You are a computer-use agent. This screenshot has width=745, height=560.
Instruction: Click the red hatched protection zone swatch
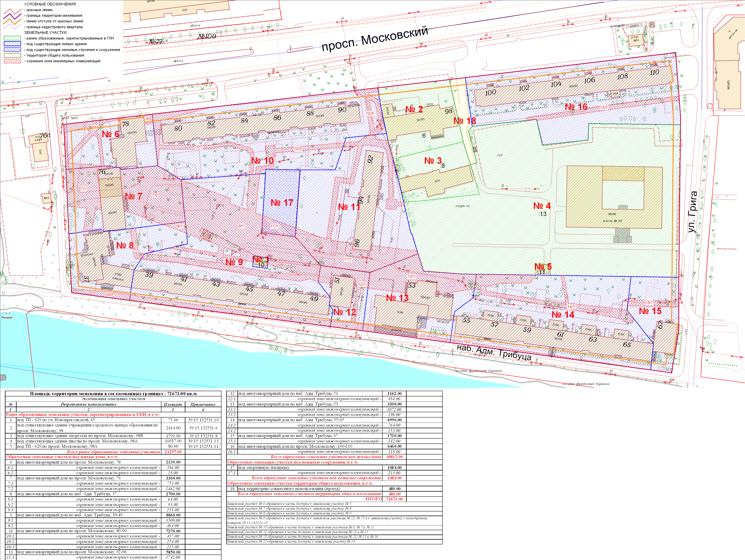click(x=12, y=61)
